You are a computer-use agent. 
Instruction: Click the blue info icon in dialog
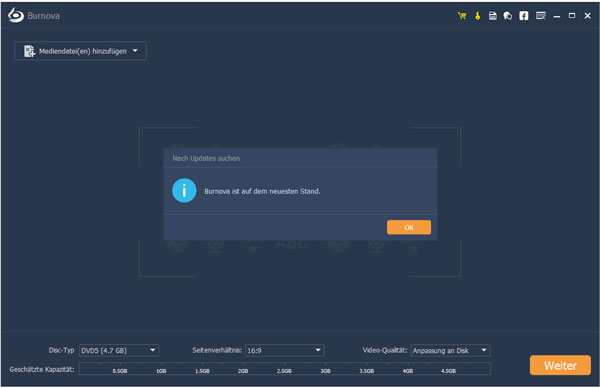pos(184,190)
